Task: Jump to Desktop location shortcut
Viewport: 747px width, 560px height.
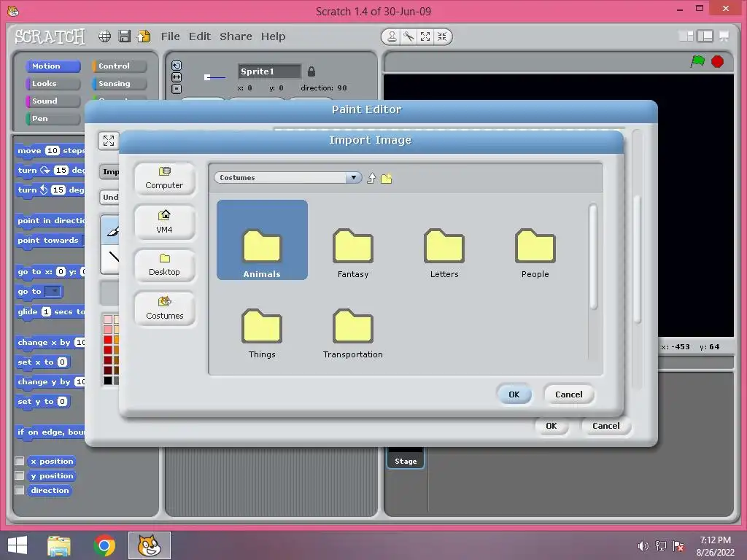Action: point(164,265)
